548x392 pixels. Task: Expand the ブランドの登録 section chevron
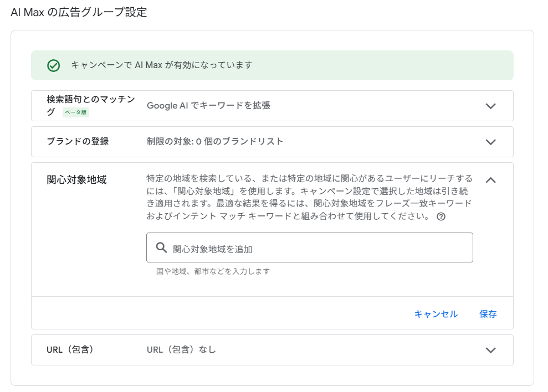[491, 142]
